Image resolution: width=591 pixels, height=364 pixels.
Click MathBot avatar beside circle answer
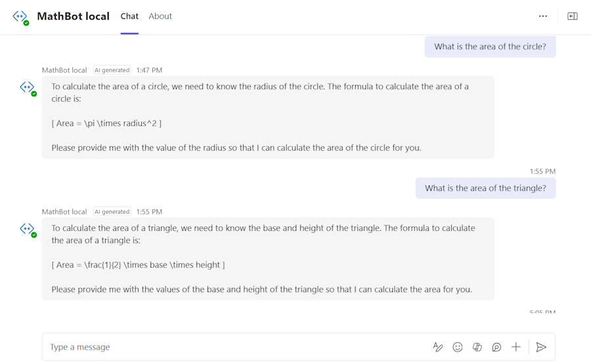pos(28,89)
